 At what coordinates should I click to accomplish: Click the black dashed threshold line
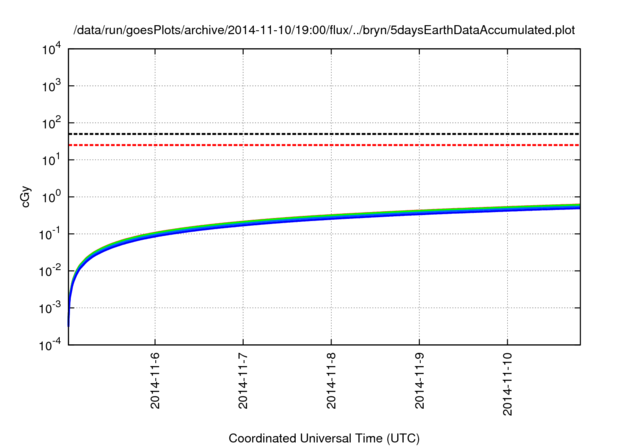point(324,134)
